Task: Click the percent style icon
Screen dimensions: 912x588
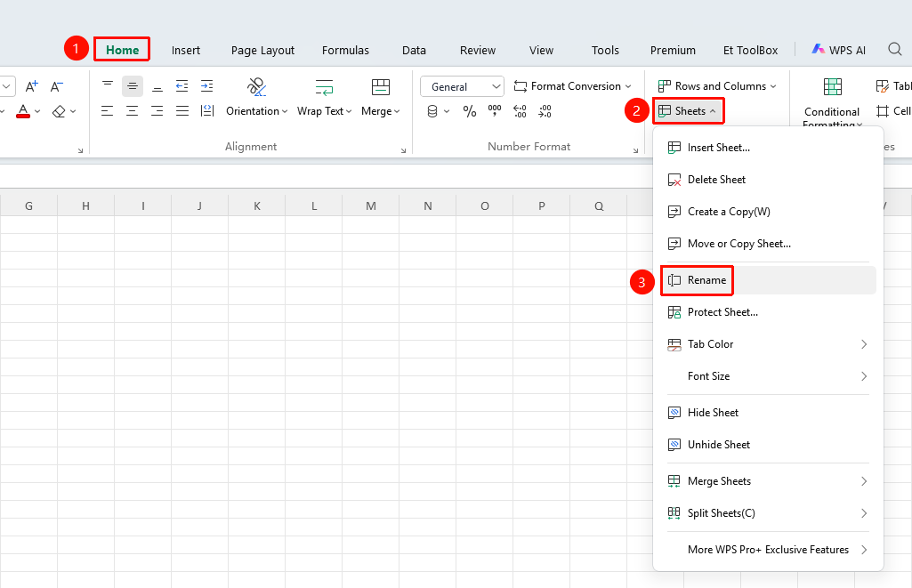Action: (x=470, y=111)
